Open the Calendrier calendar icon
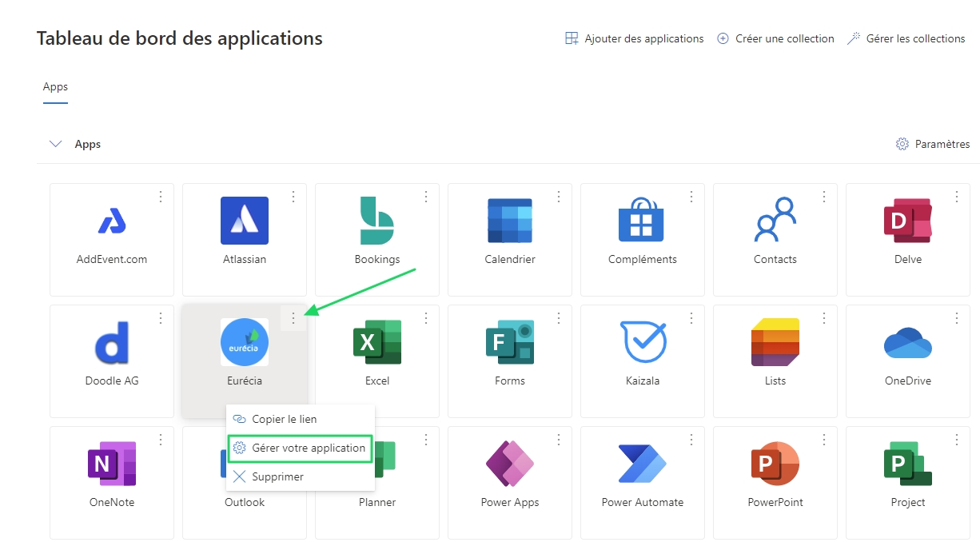Image resolution: width=980 pixels, height=542 pixels. 510,221
